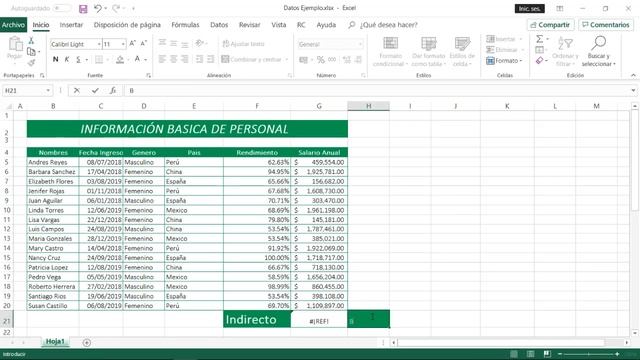Viewport: 640px width, 360px height.
Task: Open Dar formato como tabla
Action: pyautogui.click(x=428, y=51)
